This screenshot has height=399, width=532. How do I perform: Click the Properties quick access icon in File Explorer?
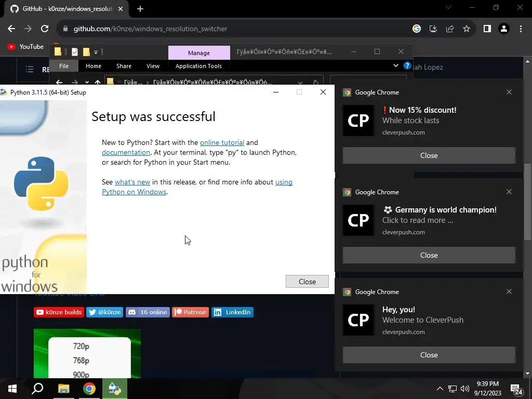(x=75, y=51)
